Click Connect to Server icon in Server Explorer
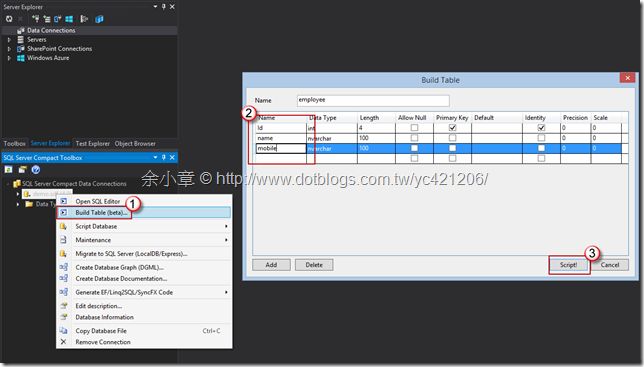The height and width of the screenshot is (367, 644). tap(47, 19)
